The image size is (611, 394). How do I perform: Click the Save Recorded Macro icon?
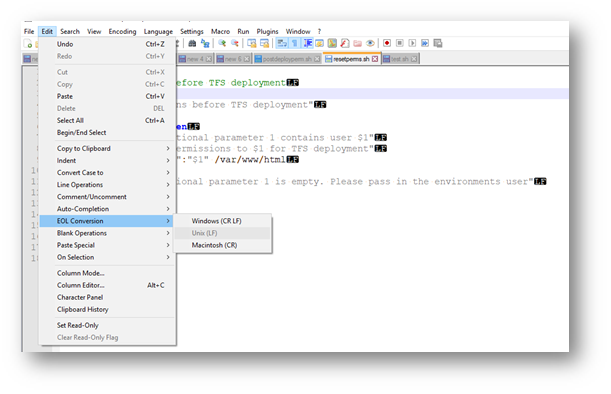click(438, 43)
